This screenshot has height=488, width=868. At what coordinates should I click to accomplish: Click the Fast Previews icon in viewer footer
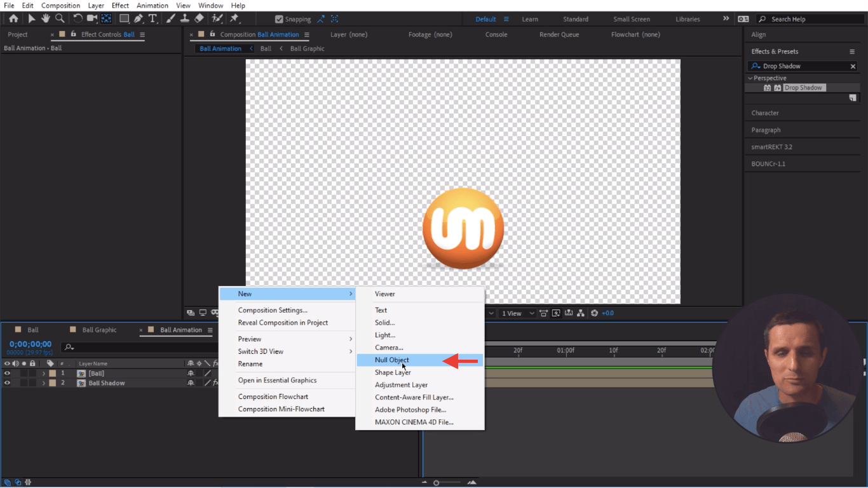[557, 313]
